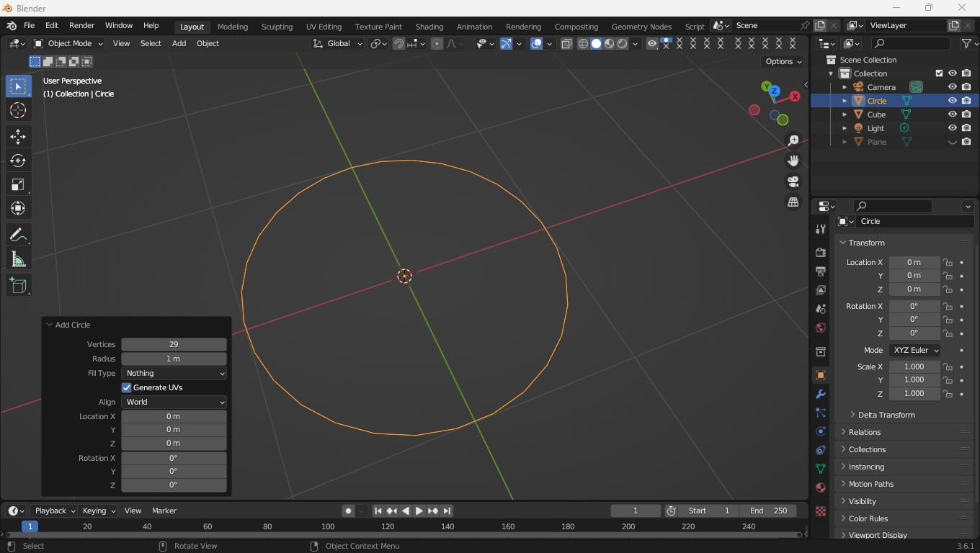Activate the Scale tool

point(18,184)
